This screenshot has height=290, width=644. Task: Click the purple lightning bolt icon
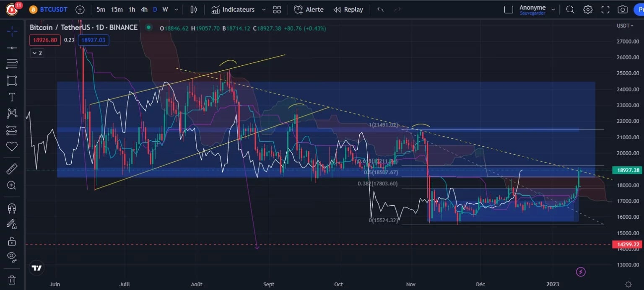tap(581, 272)
